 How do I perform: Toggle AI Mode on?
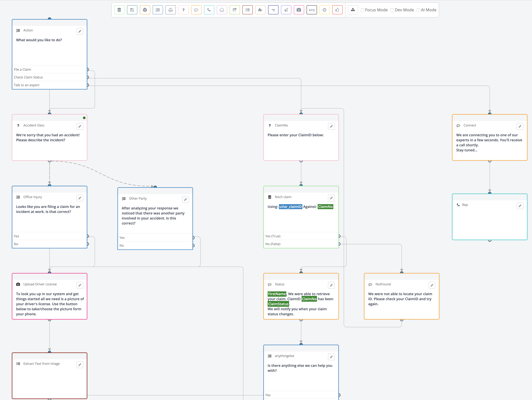point(418,10)
